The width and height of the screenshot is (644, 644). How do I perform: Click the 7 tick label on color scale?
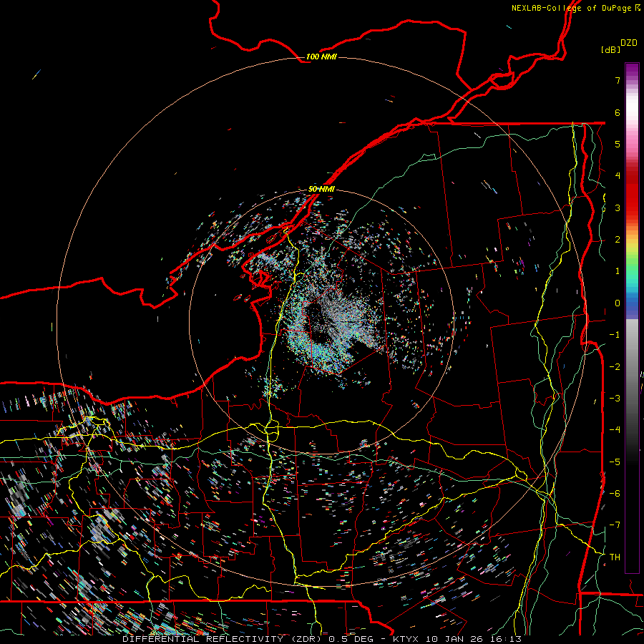[618, 80]
